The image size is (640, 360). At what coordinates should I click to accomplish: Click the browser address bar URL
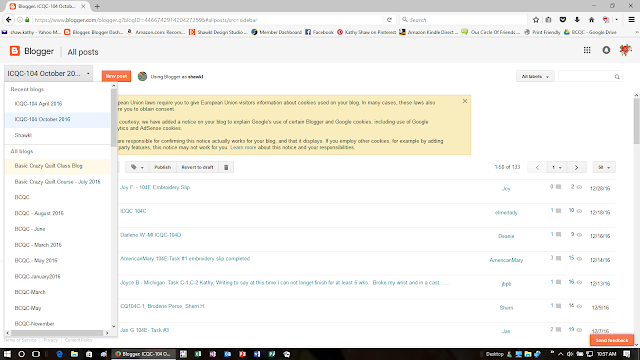click(x=146, y=20)
